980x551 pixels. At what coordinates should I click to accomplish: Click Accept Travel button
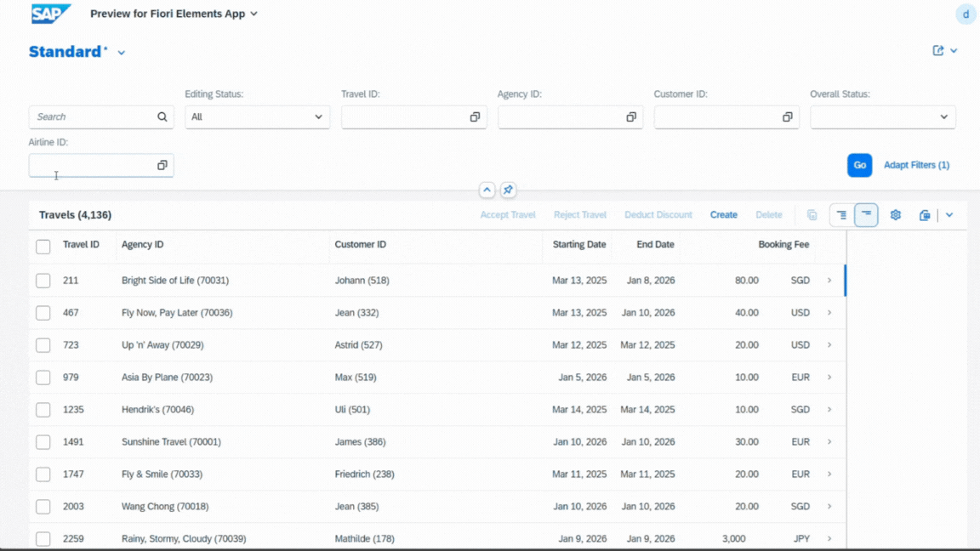[508, 215]
